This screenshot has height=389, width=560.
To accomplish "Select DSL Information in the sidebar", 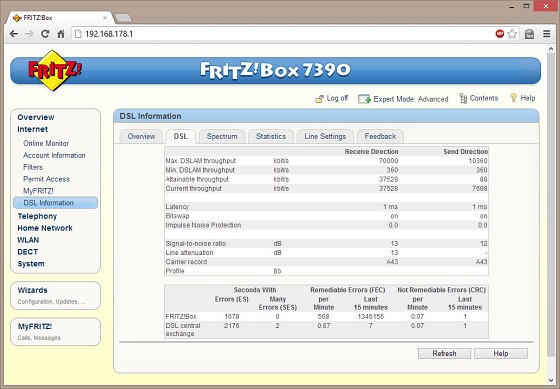I will click(55, 203).
